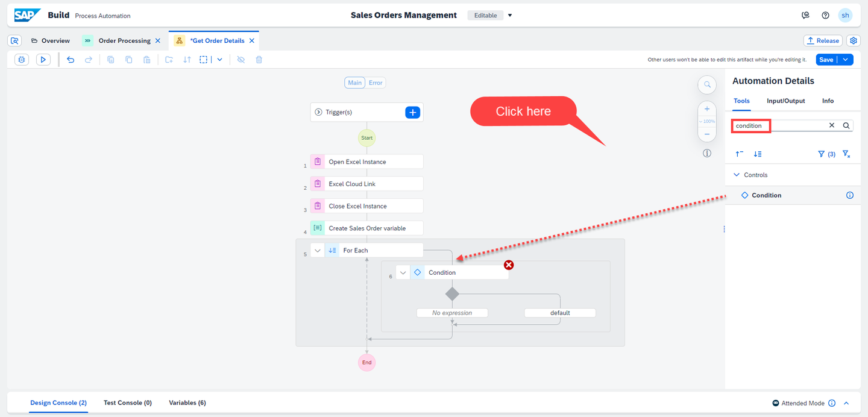Viewport: 868px width, 417px height.
Task: Run the automation with the play button
Action: tap(43, 60)
